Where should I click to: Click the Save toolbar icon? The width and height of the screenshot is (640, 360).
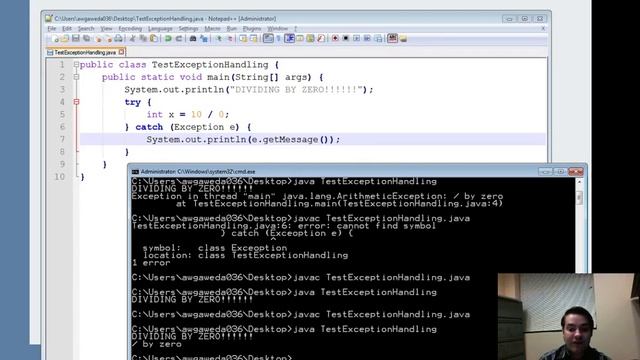point(76,39)
